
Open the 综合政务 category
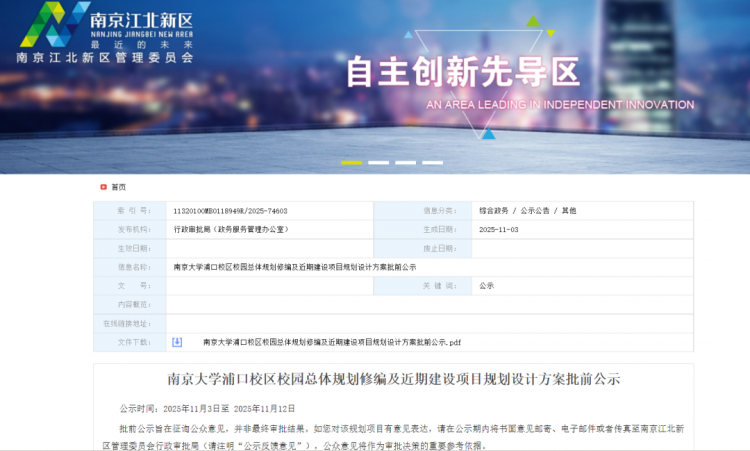tap(494, 211)
